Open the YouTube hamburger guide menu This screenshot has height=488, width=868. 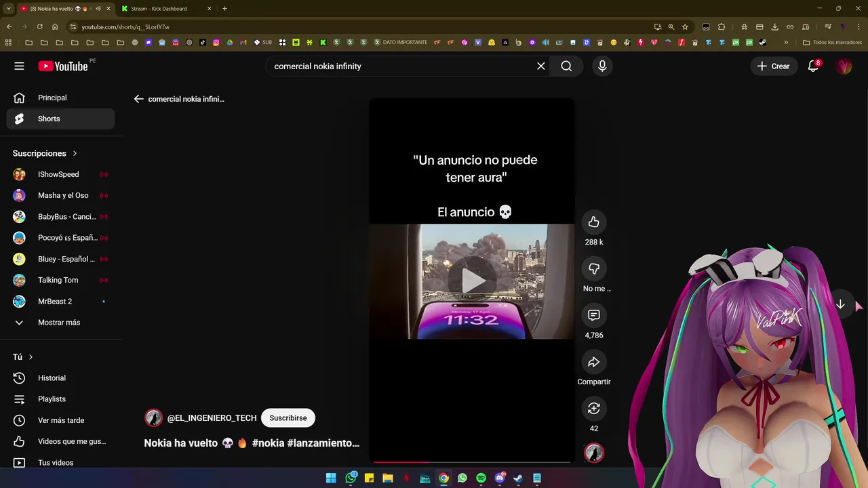click(x=19, y=66)
